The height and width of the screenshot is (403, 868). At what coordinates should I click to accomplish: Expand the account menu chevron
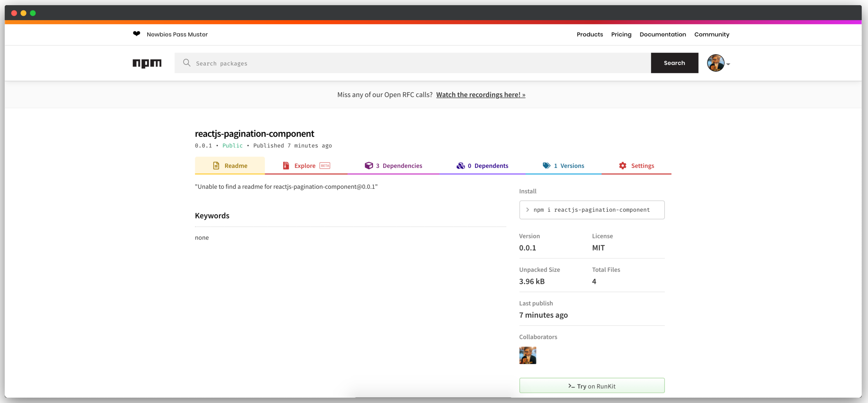click(x=728, y=64)
